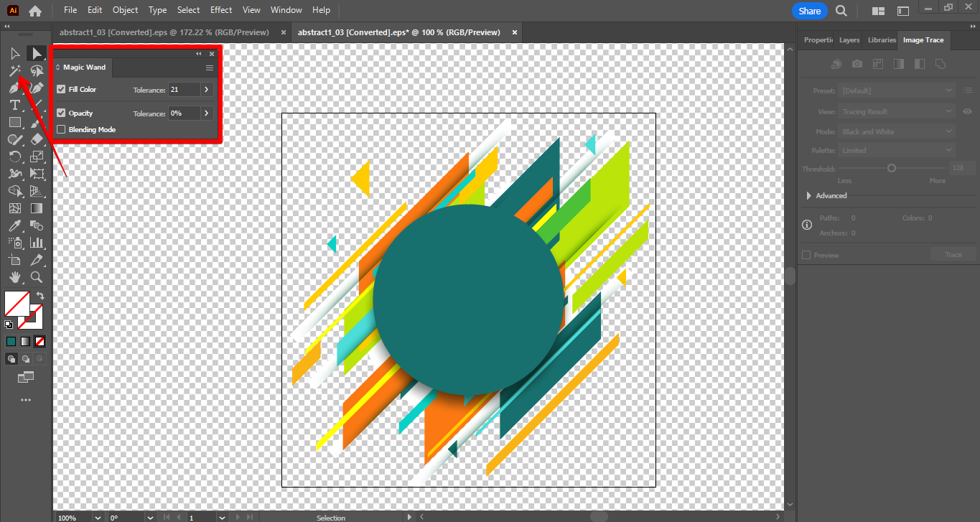
Task: Select the Slice tool
Action: pos(36,260)
